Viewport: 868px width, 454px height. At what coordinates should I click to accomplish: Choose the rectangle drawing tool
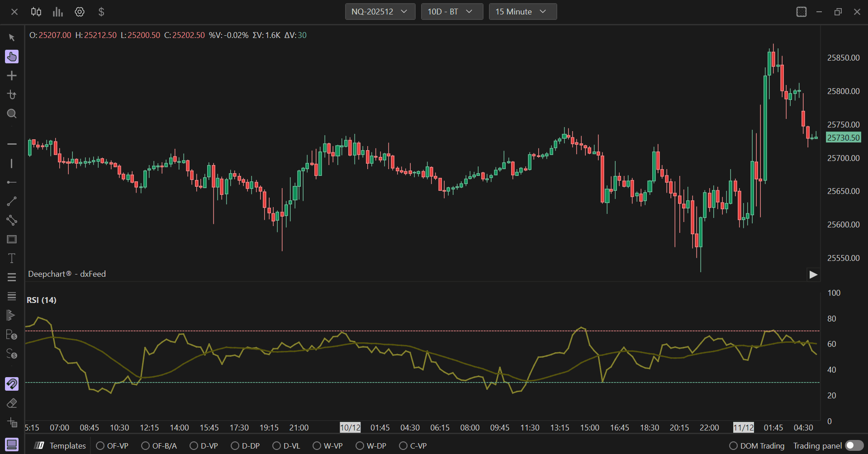(x=12, y=239)
